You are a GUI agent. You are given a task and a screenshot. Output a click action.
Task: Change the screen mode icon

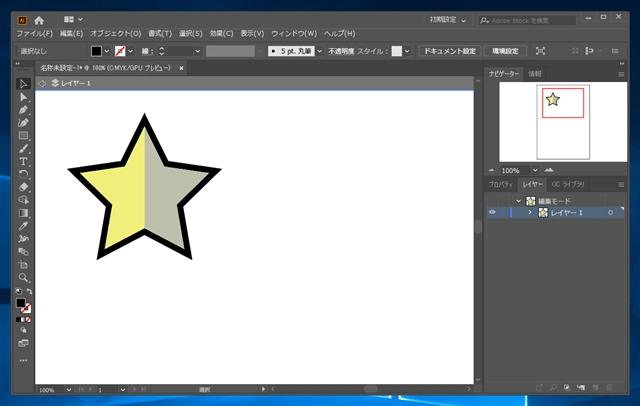point(23,343)
